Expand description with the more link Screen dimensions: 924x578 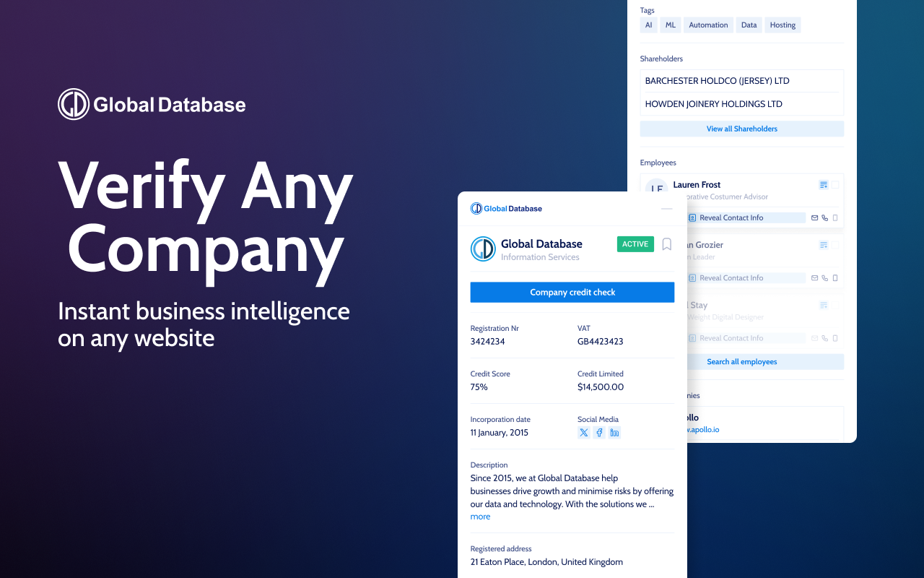tap(480, 517)
